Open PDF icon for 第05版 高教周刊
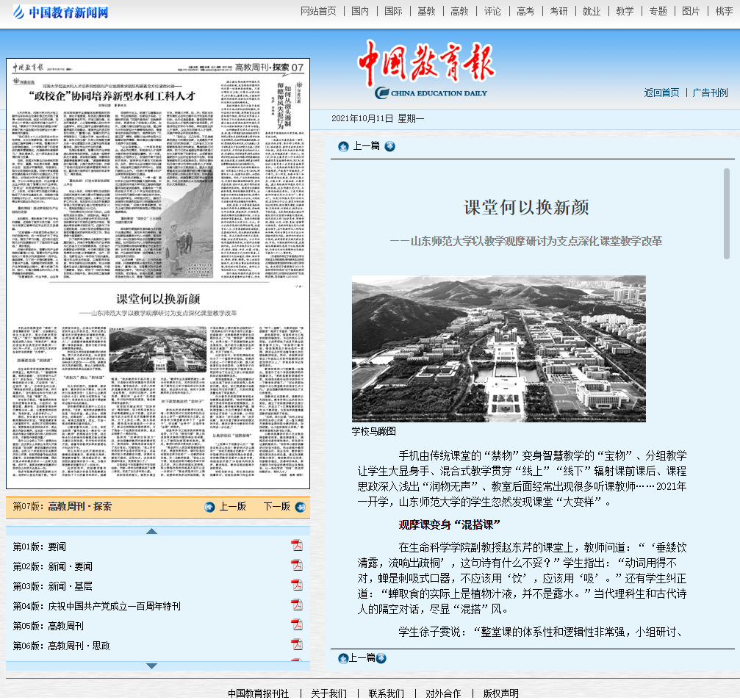The width and height of the screenshot is (740, 700). point(297,625)
